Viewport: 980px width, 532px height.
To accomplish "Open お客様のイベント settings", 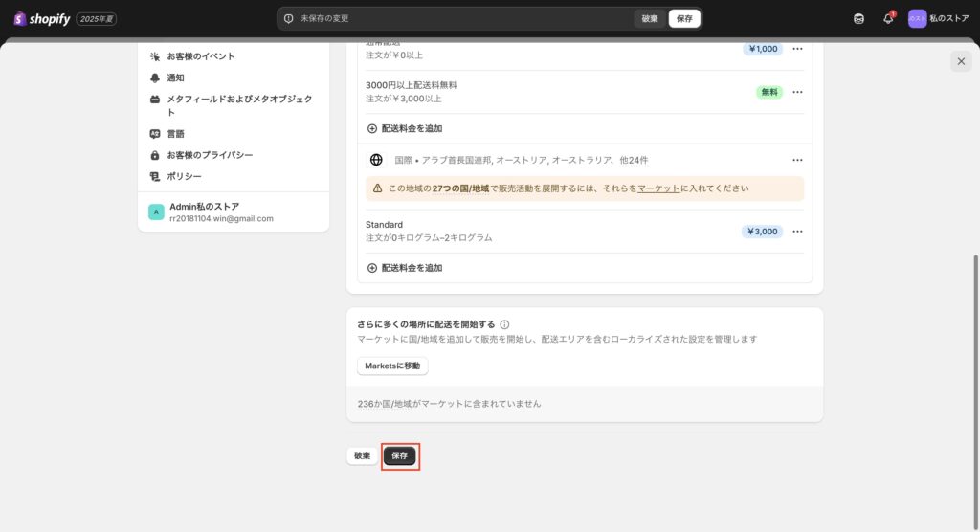I will [x=200, y=56].
